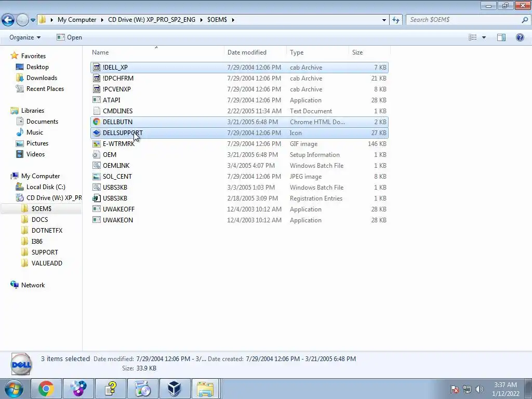Select USBS3KB Windows Batch File icon
The image size is (532, 399).
pos(97,187)
